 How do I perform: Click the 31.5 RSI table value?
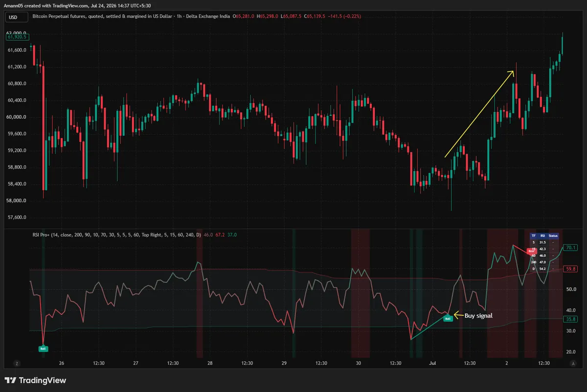(x=542, y=242)
